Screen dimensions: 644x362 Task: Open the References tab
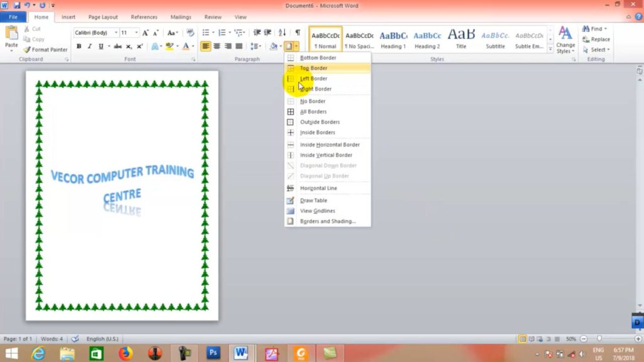(x=144, y=17)
